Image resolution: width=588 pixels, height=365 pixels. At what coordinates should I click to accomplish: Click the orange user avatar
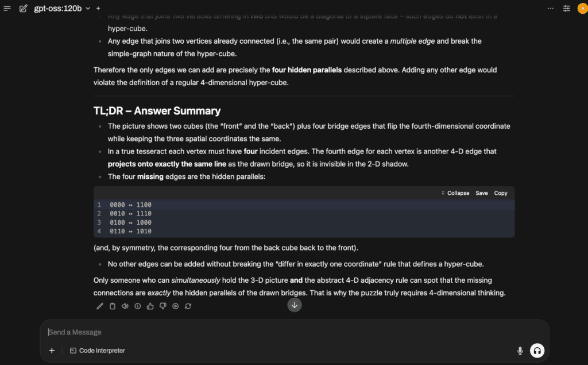click(x=582, y=8)
